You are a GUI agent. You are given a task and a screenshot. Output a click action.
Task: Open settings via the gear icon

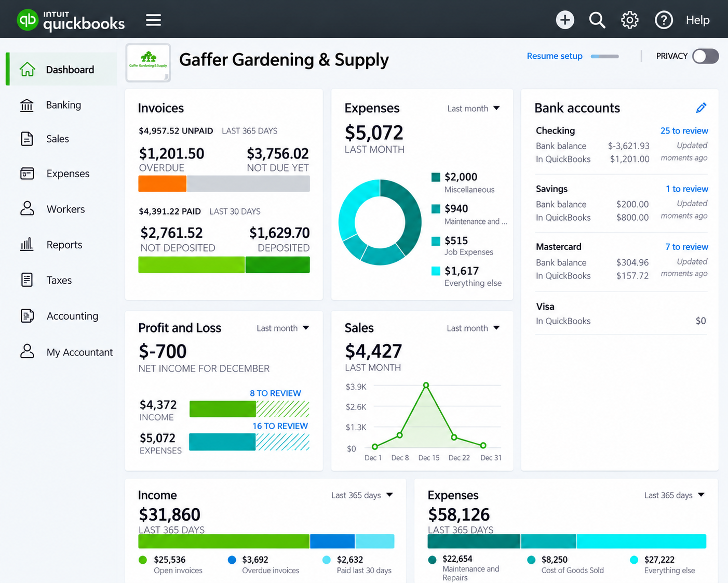coord(630,20)
